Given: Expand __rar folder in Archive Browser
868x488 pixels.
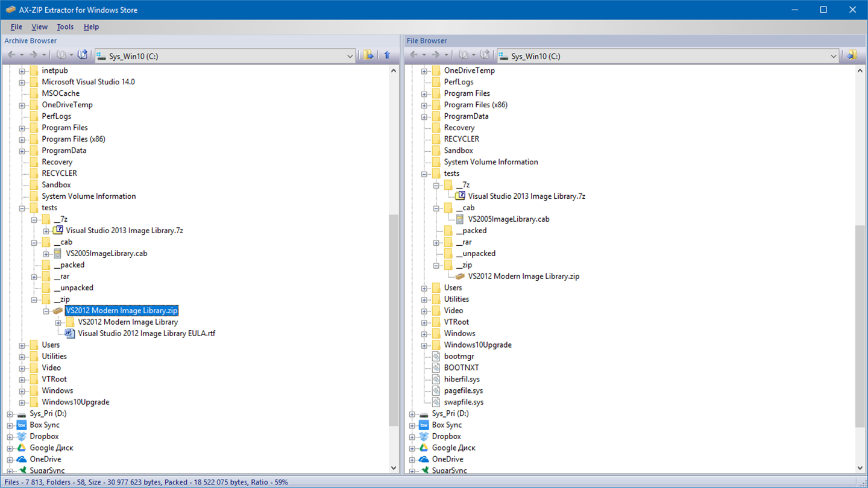Looking at the screenshot, I should pyautogui.click(x=34, y=277).
